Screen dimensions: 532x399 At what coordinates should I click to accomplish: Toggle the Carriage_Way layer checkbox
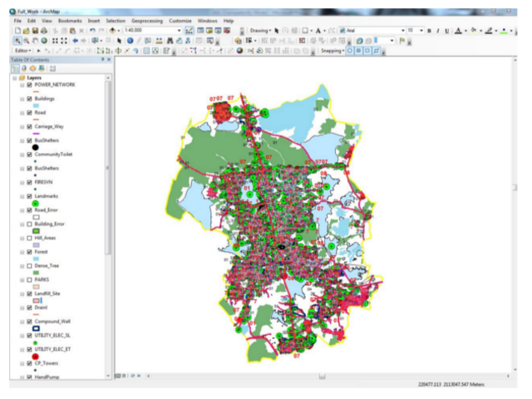pyautogui.click(x=30, y=126)
